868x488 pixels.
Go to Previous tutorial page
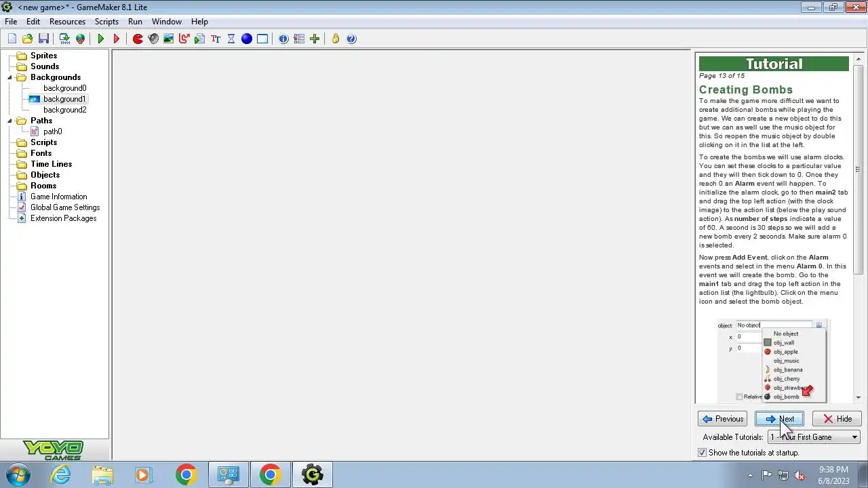click(x=723, y=419)
